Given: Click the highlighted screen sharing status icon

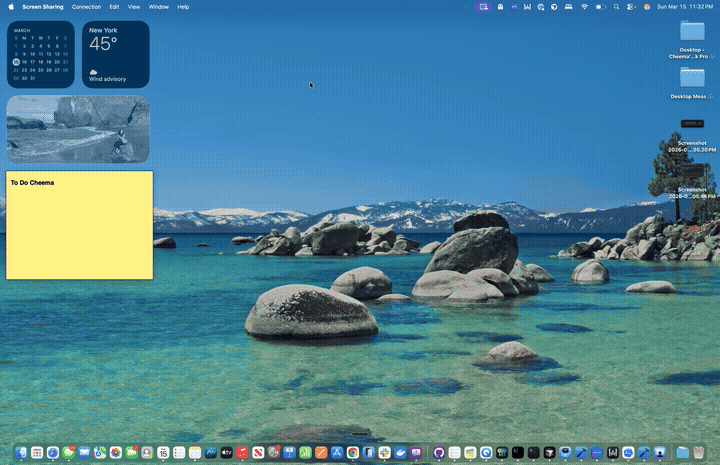Looking at the screenshot, I should point(483,7).
